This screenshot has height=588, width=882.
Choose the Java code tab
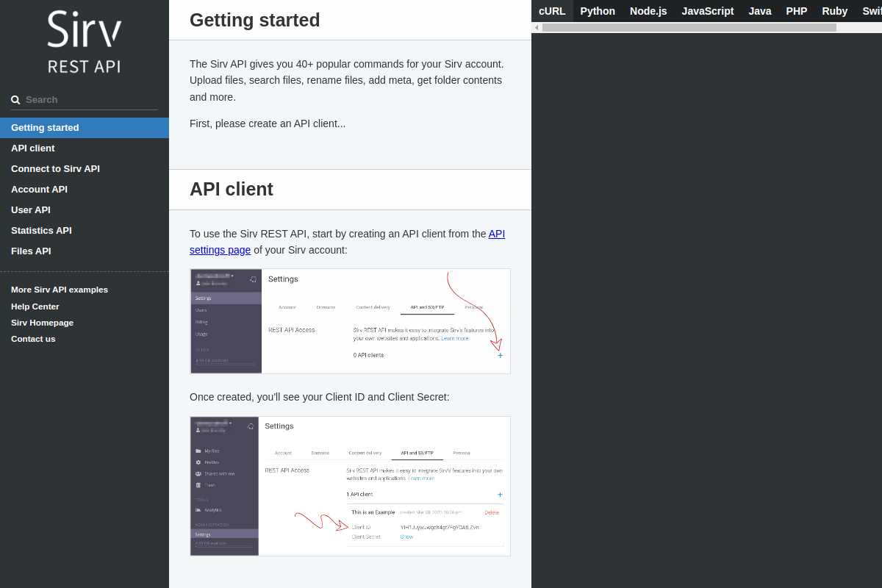(x=760, y=11)
